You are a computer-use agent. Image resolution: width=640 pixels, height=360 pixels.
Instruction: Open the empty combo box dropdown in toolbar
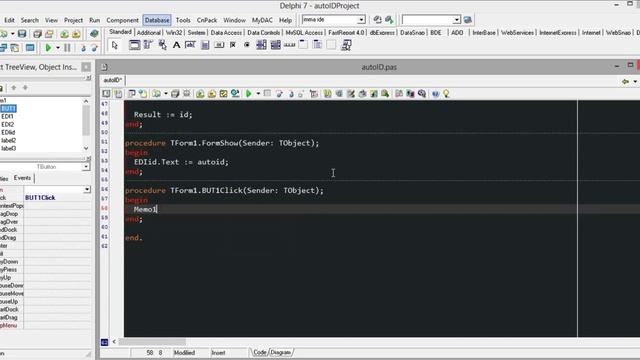point(456,20)
